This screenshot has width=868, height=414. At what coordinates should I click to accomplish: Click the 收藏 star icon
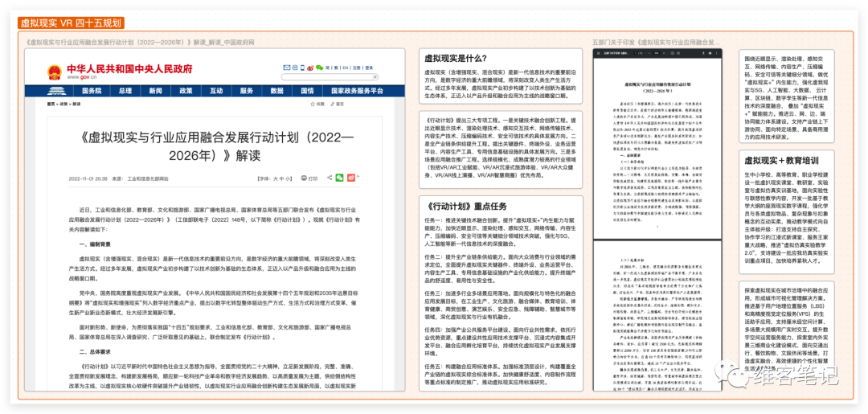click(x=312, y=104)
